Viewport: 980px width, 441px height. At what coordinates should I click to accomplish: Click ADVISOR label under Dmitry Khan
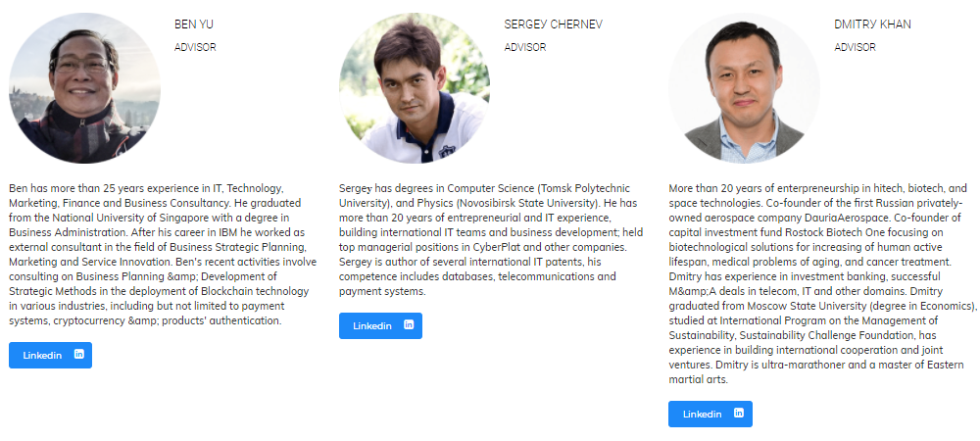tap(855, 47)
